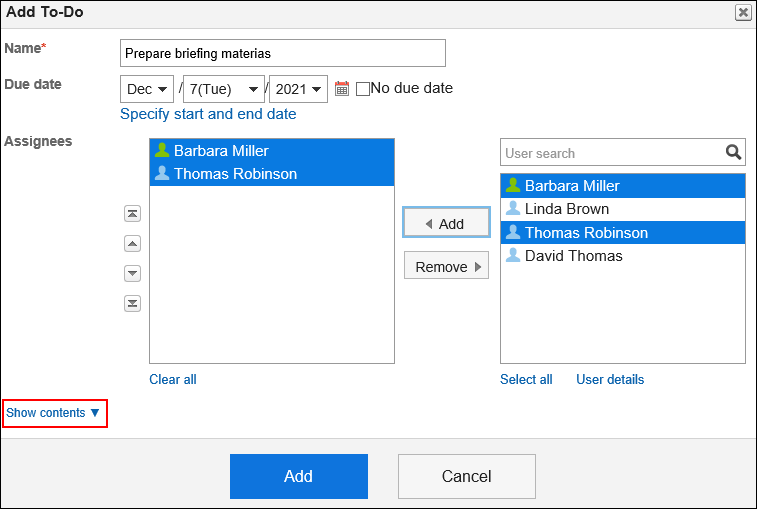757x509 pixels.
Task: Open the year dropdown showing 2021
Action: point(298,89)
